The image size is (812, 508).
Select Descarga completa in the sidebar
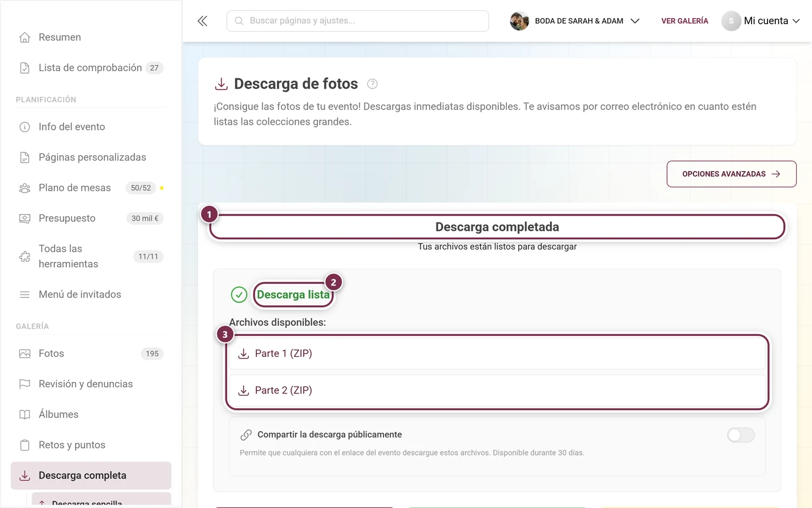pyautogui.click(x=91, y=476)
